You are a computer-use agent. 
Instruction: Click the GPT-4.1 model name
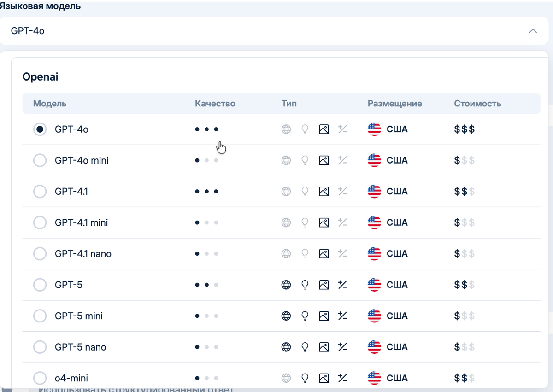(71, 192)
